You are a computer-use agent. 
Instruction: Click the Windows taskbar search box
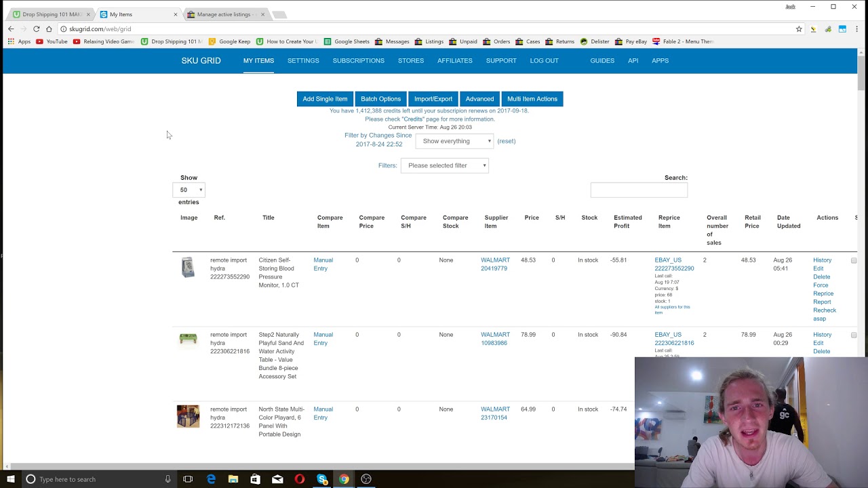pos(99,479)
